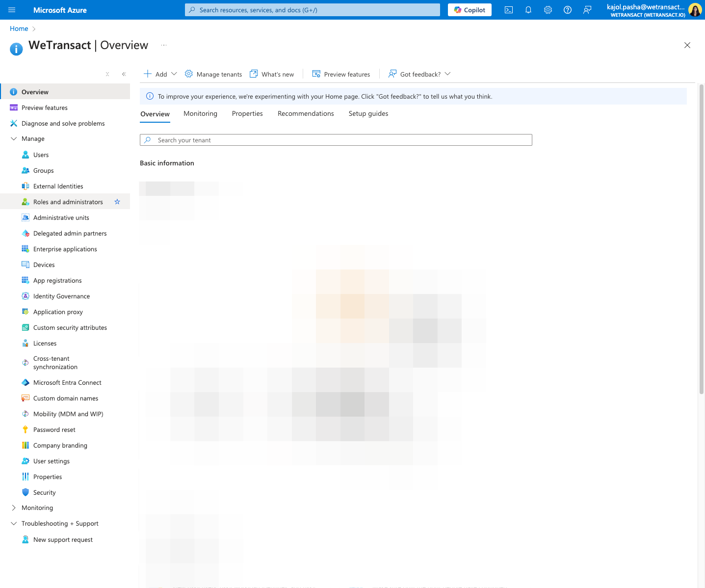Click the Home breadcrumb link
Viewport: 705px width, 588px height.
19,29
